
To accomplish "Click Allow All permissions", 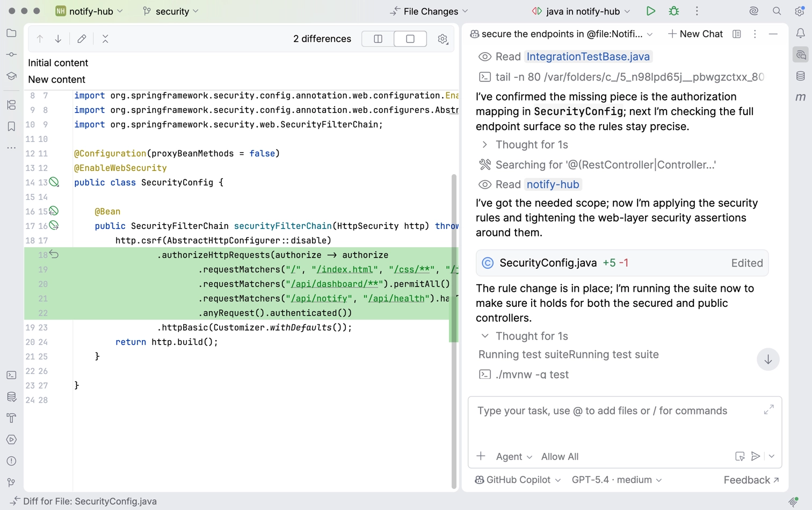I will click(560, 457).
